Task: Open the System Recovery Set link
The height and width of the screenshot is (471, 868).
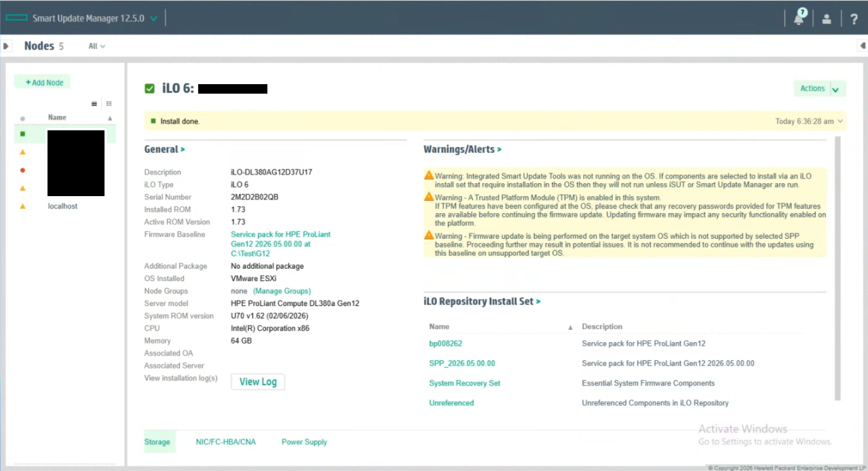Action: [464, 383]
